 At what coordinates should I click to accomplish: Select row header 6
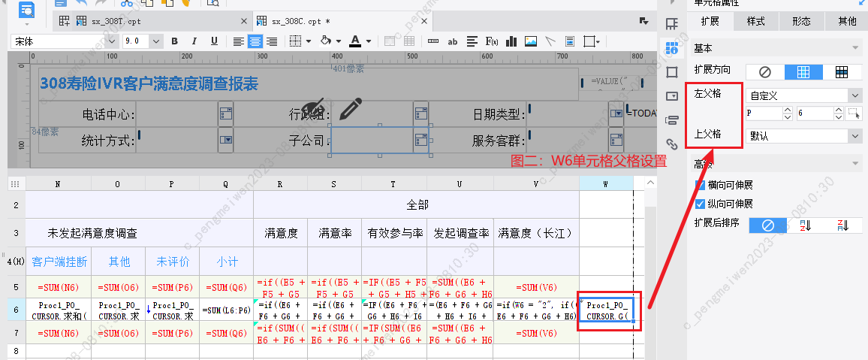coord(17,310)
